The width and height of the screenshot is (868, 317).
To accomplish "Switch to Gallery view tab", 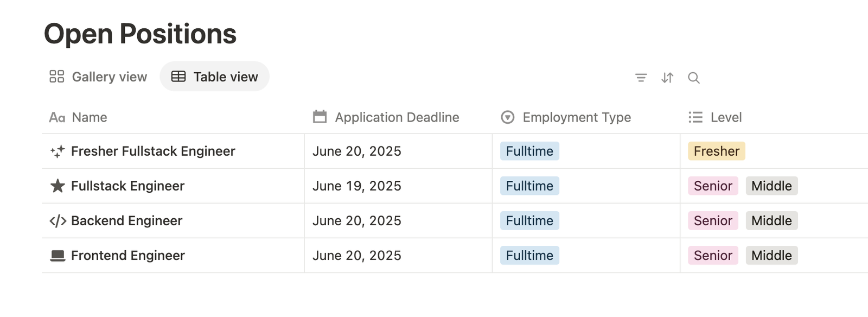I will [98, 77].
